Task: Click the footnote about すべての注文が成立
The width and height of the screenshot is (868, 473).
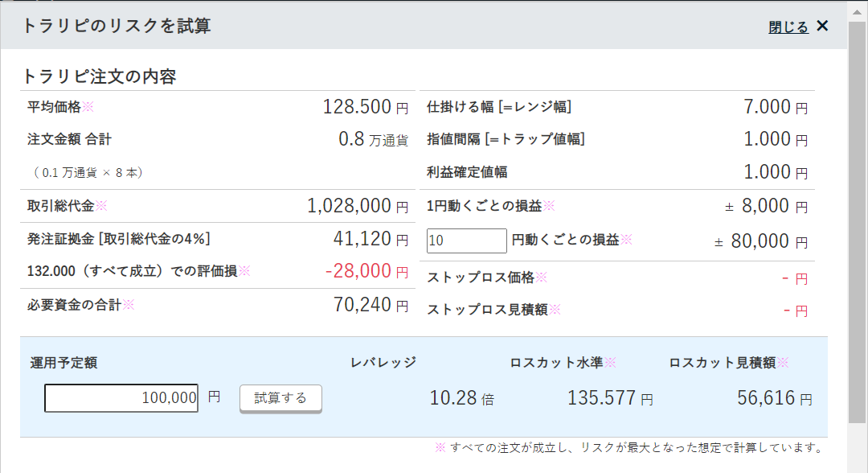Action: (630, 447)
